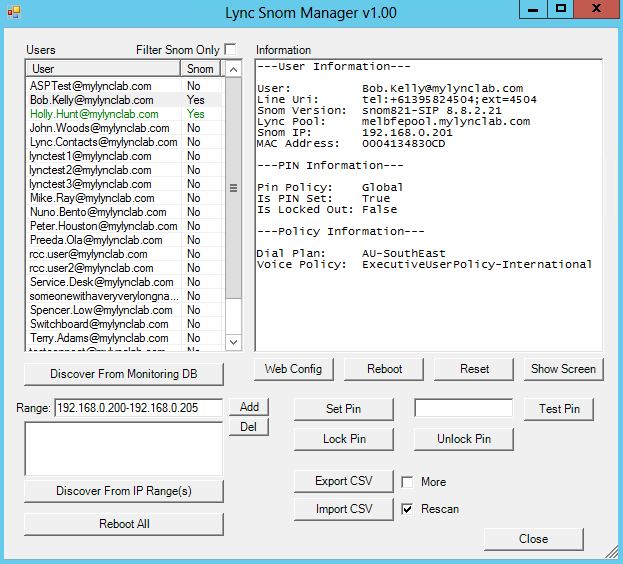Select user ASPTest@mylynclab.com

(x=125, y=86)
